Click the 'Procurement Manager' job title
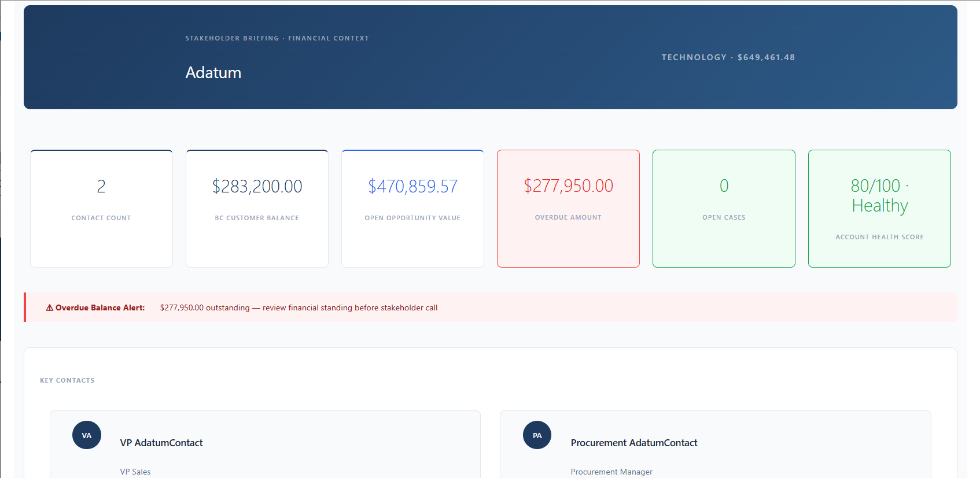This screenshot has width=980, height=478. pos(611,472)
